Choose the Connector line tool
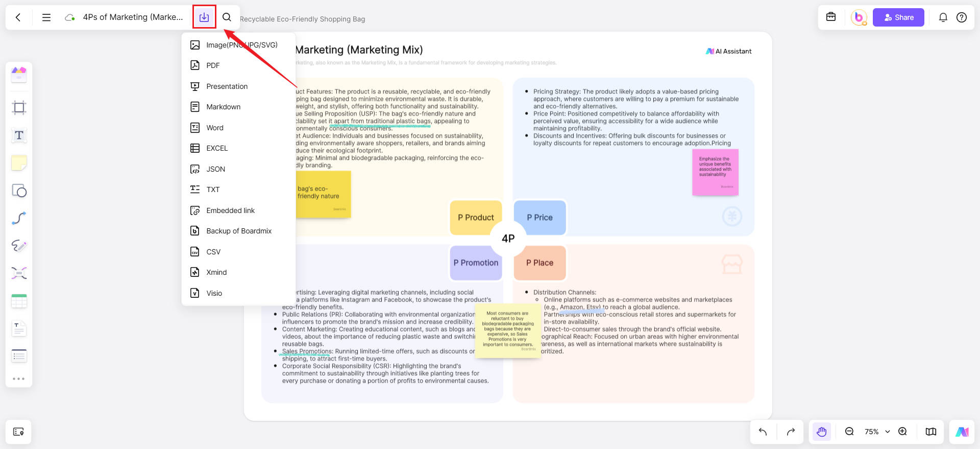The height and width of the screenshot is (449, 980). tap(19, 219)
